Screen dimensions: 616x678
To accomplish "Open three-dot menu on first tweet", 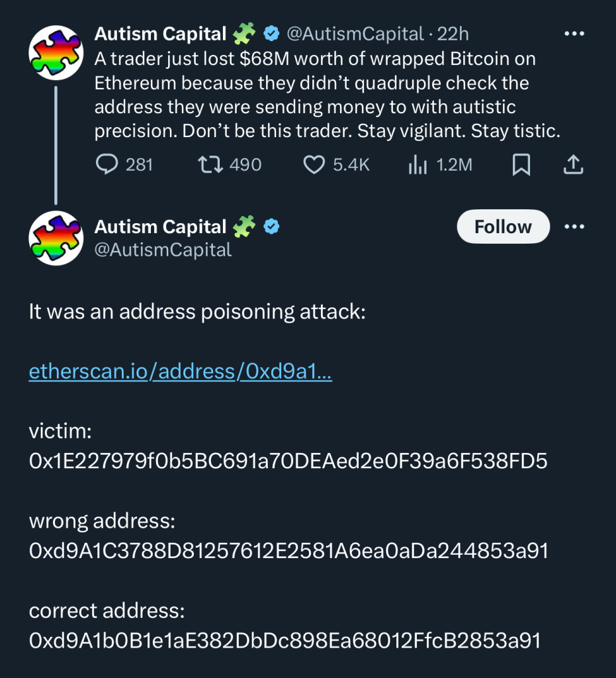I will (x=573, y=33).
